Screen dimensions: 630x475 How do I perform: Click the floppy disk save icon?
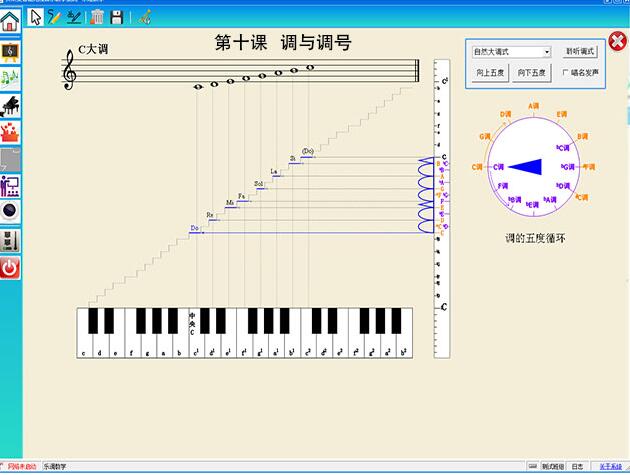point(117,16)
